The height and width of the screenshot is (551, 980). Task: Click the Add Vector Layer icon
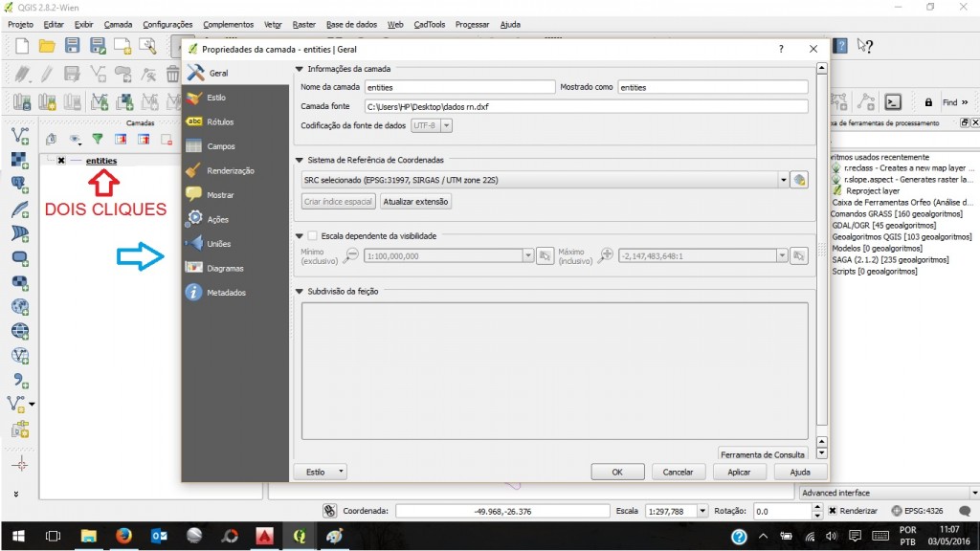pos(15,134)
